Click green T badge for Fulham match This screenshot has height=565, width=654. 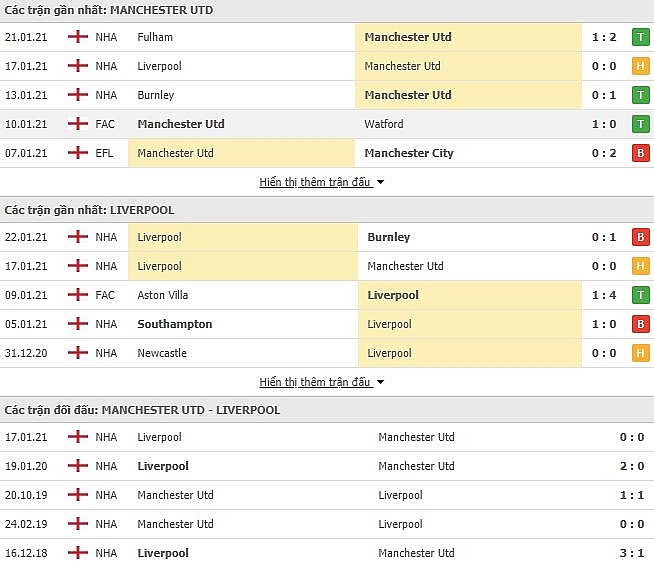(641, 37)
